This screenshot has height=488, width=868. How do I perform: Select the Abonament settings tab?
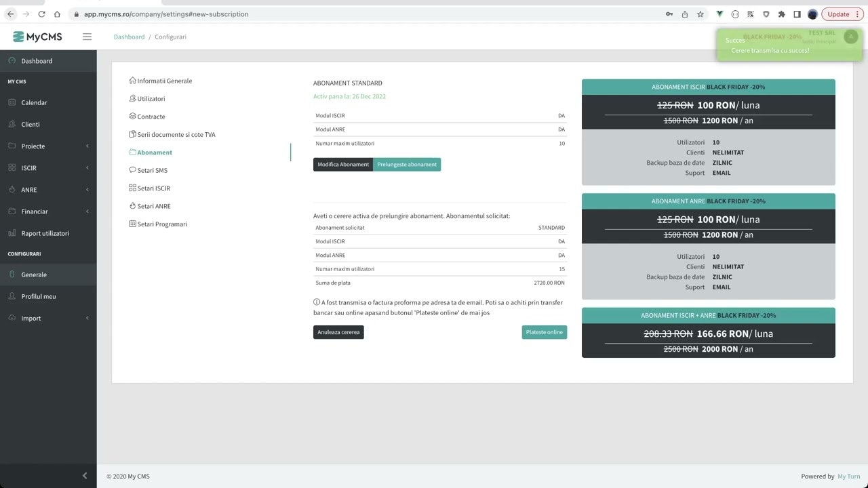151,152
